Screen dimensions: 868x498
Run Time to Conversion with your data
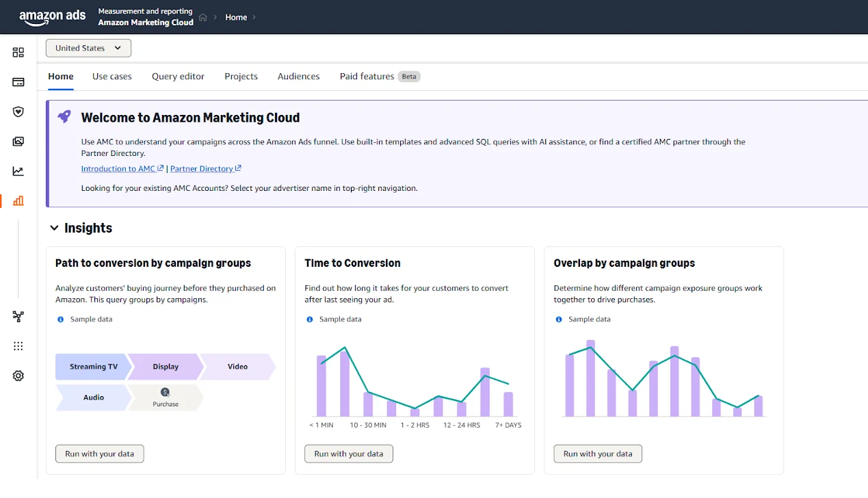coord(348,454)
